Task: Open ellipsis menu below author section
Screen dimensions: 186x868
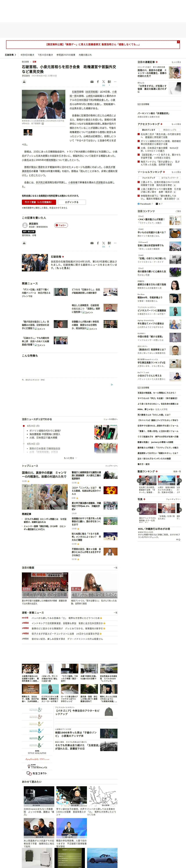Action: (115, 243)
